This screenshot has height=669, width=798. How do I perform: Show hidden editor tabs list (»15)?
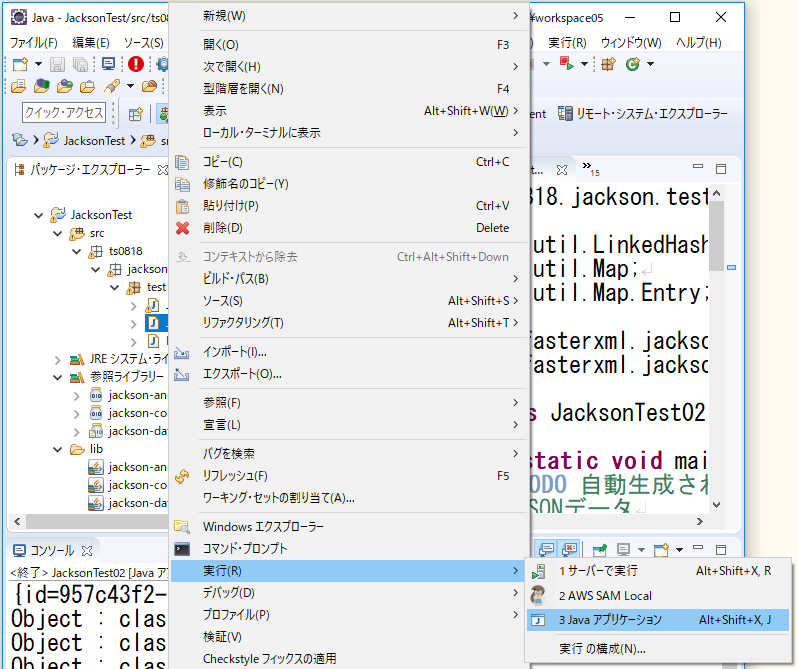pos(591,168)
